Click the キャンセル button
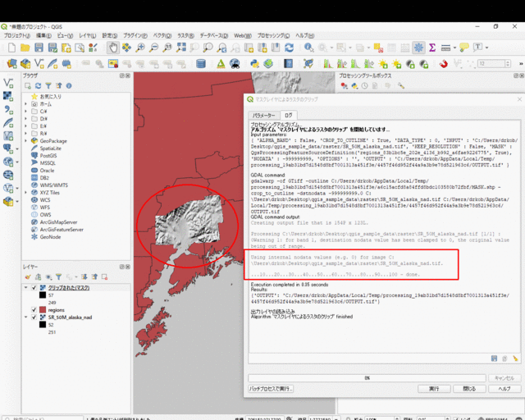The width and height of the screenshot is (525, 420). [504, 378]
